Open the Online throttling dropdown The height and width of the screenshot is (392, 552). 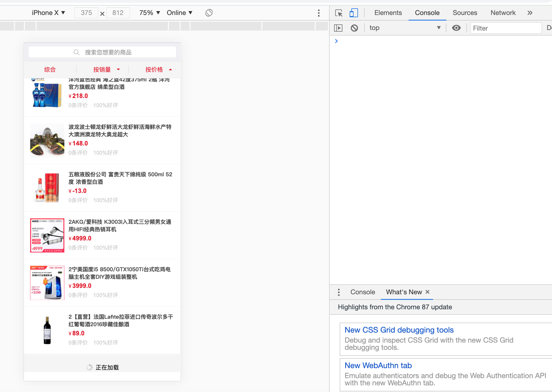point(180,13)
